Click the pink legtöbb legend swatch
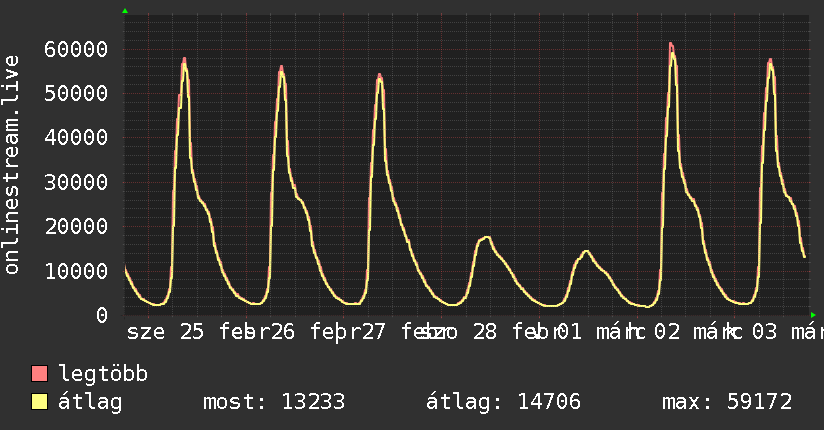 click(x=39, y=374)
